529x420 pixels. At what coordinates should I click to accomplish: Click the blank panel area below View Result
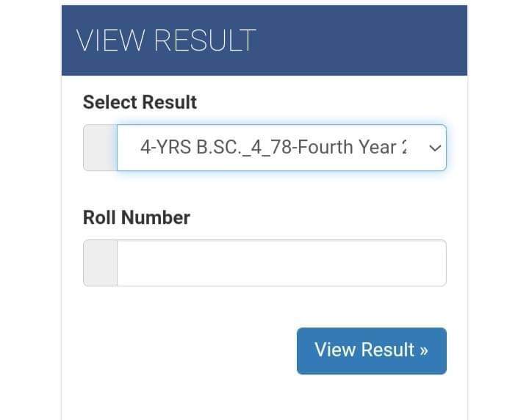click(264, 397)
